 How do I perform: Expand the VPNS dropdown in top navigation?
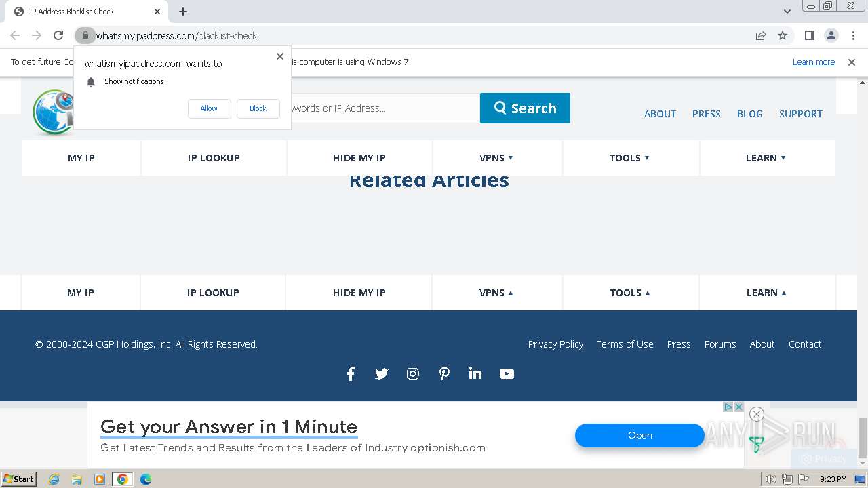[496, 158]
